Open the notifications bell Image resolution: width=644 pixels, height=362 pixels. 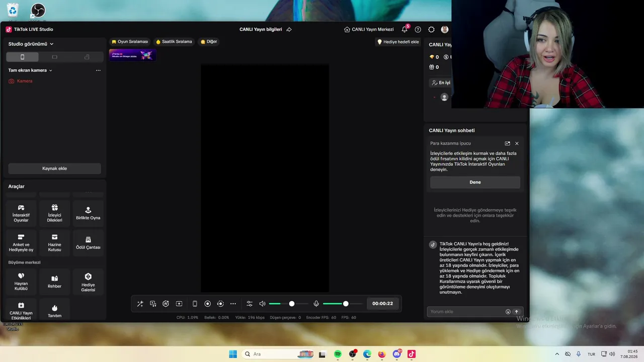click(x=405, y=30)
